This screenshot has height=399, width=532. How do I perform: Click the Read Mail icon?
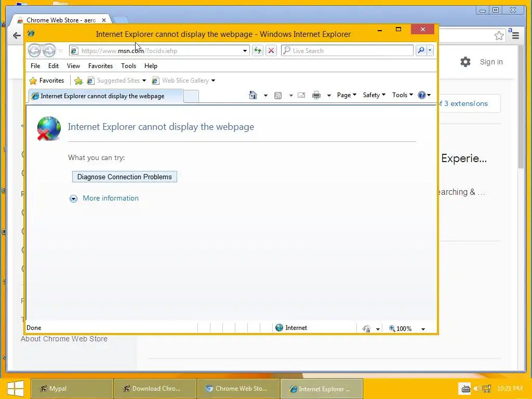301,96
